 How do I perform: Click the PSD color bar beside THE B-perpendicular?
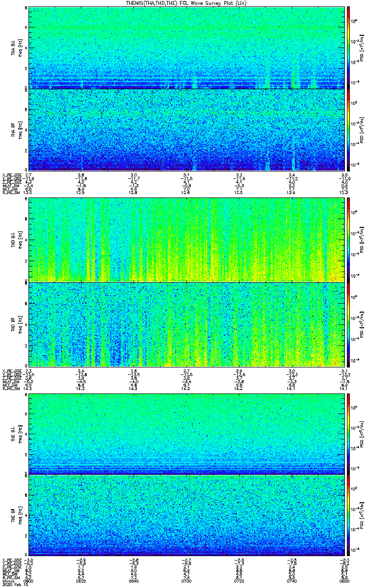(x=349, y=434)
